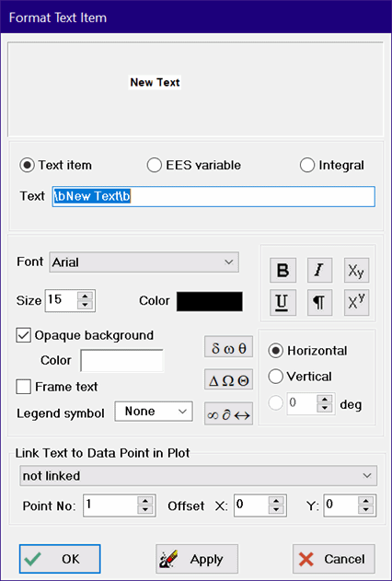Click the Apply button
The image size is (392, 581).
197,559
